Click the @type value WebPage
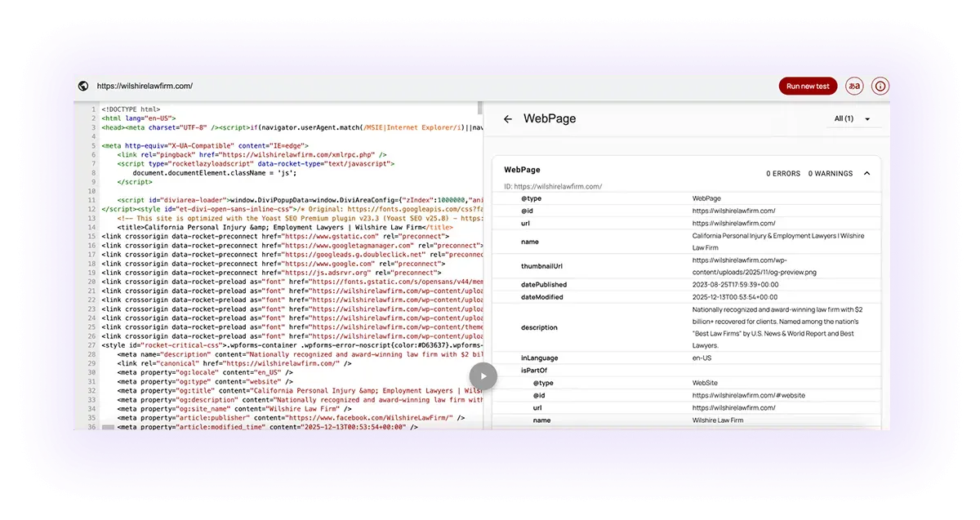 (708, 198)
